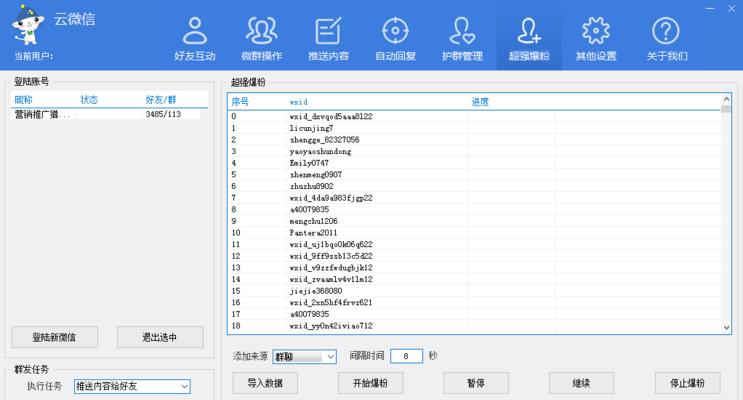Image resolution: width=743 pixels, height=400 pixels.
Task: Open the 其他设置 gear settings icon
Action: (x=596, y=31)
